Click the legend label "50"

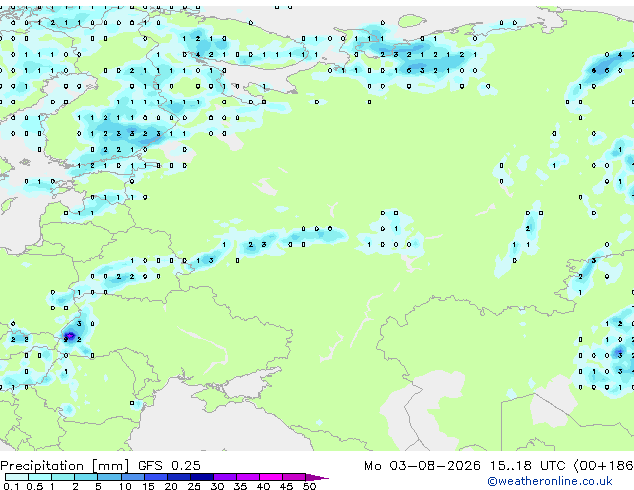coord(309,486)
